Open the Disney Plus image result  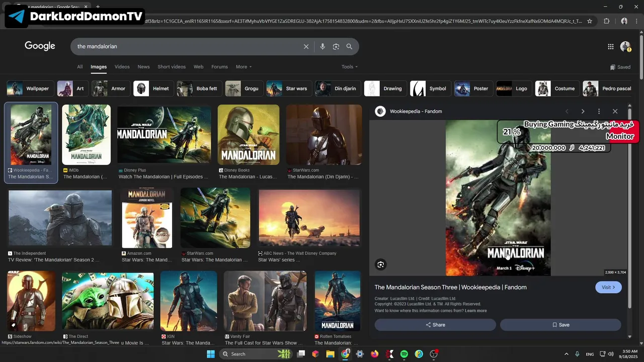(164, 135)
